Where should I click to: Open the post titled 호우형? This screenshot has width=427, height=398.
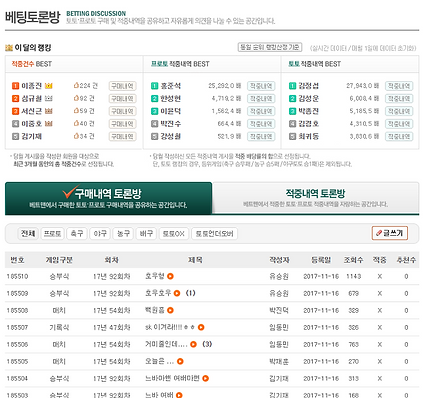(155, 276)
